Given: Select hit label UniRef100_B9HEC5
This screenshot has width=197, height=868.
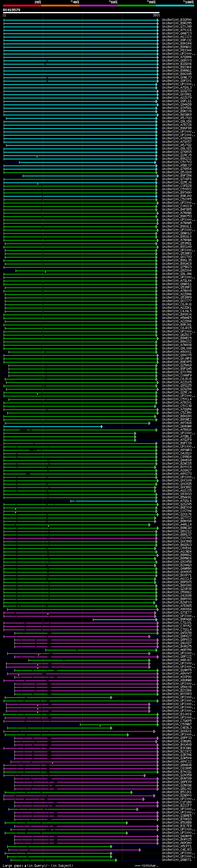Looking at the screenshot, I should coord(177,338).
